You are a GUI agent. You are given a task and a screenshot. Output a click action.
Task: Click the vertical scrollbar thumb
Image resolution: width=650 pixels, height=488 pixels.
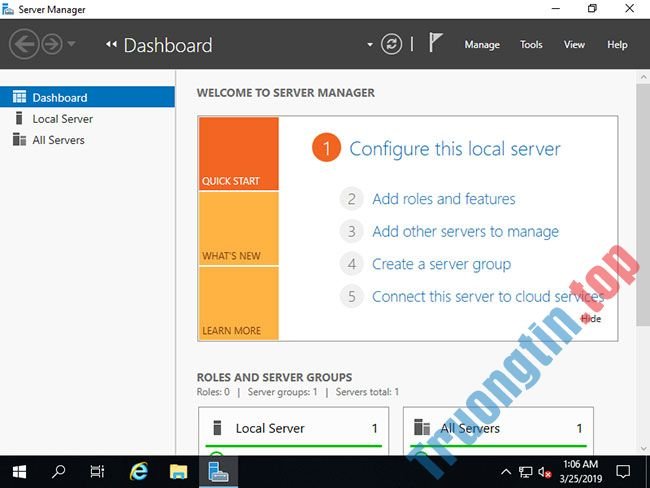(x=643, y=205)
